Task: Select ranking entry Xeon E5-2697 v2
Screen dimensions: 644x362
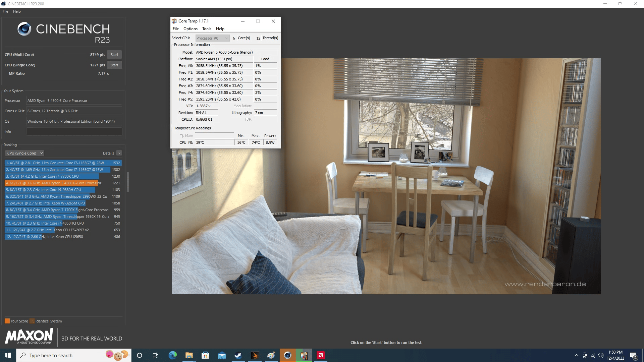Action: (x=63, y=230)
